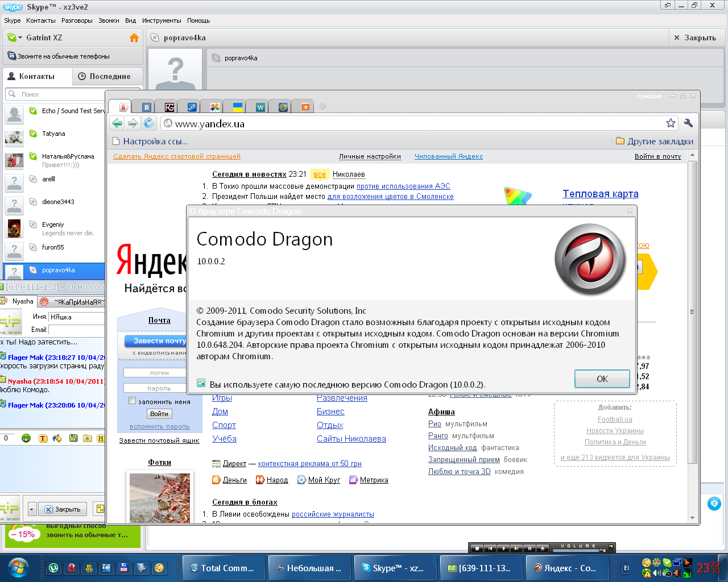The height and width of the screenshot is (582, 728).
Task: Open the wrench settings menu in Comodo Dragon
Action: click(x=688, y=123)
